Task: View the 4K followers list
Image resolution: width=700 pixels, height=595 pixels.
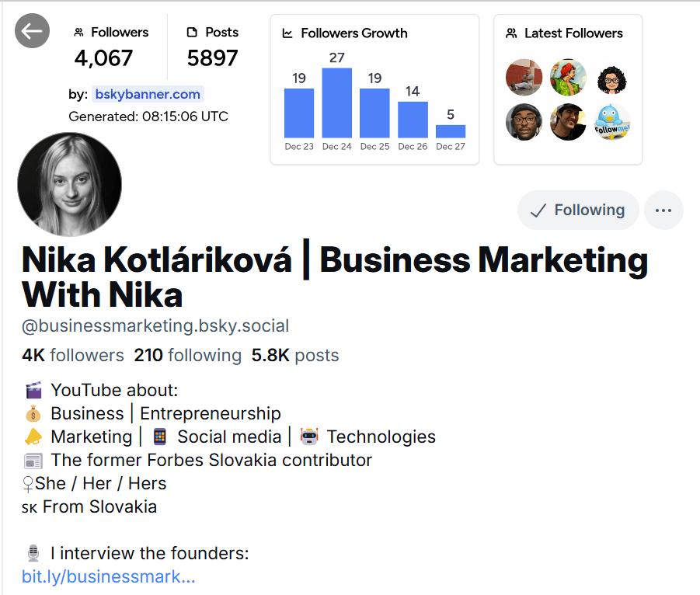Action: 73,355
